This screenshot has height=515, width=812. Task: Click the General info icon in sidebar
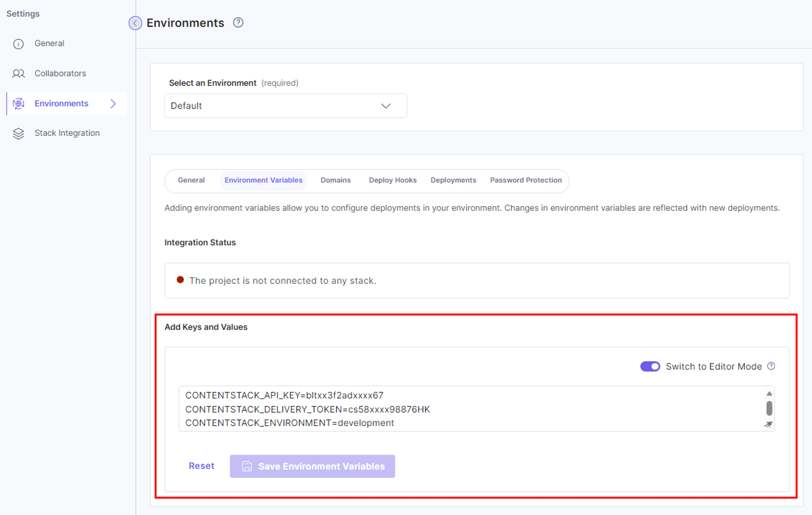[18, 44]
